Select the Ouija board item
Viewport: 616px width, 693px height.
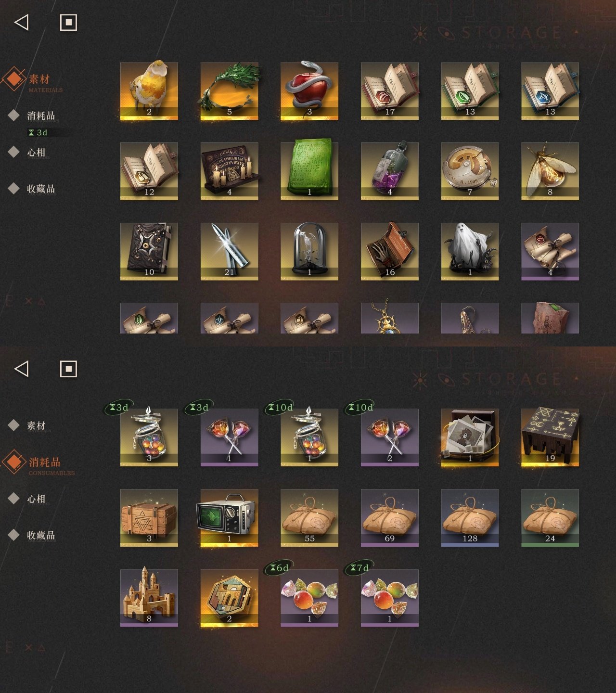pyautogui.click(x=229, y=171)
